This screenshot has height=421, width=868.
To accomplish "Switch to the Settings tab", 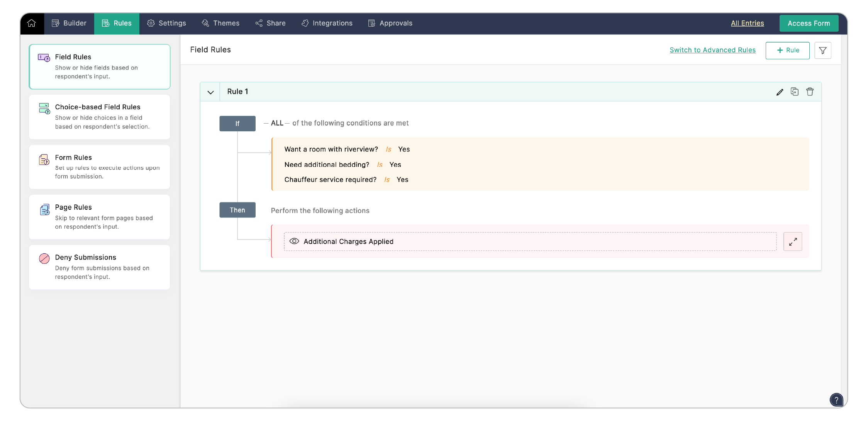I will point(166,23).
